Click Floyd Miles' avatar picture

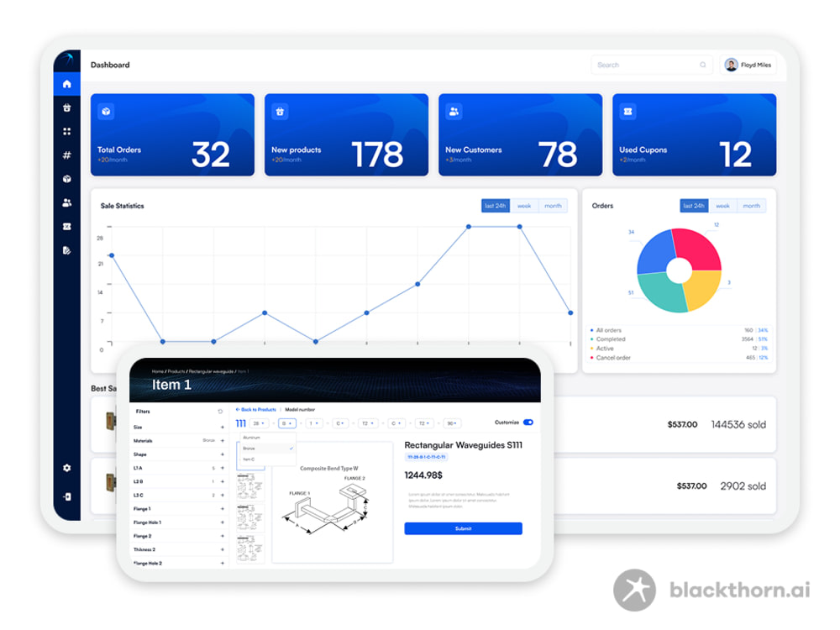731,65
